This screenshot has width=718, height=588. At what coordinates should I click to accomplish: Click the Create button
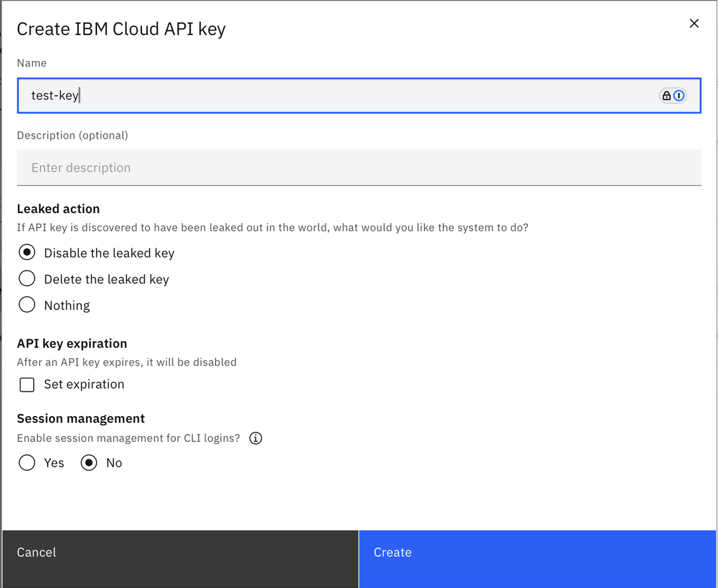tap(537, 559)
